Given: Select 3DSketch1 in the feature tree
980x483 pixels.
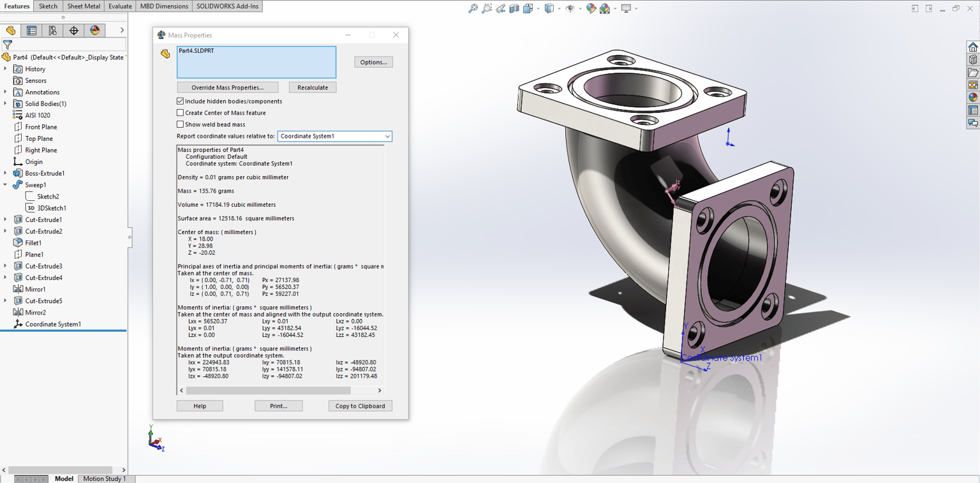Looking at the screenshot, I should 52,208.
